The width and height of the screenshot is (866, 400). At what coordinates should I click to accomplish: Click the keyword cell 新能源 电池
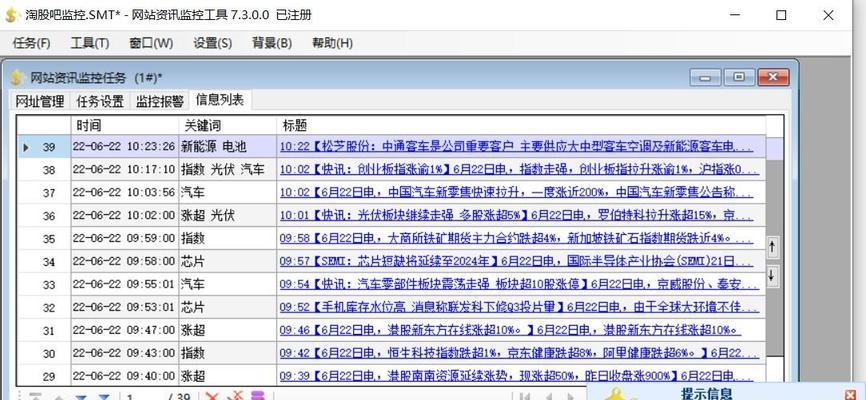tap(228, 147)
